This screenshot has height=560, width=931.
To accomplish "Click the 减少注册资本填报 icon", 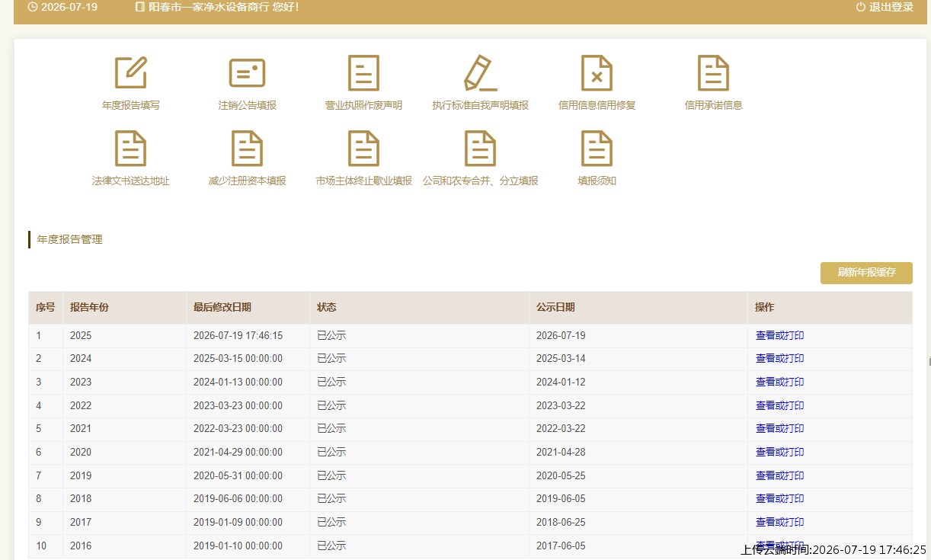I will pos(247,149).
